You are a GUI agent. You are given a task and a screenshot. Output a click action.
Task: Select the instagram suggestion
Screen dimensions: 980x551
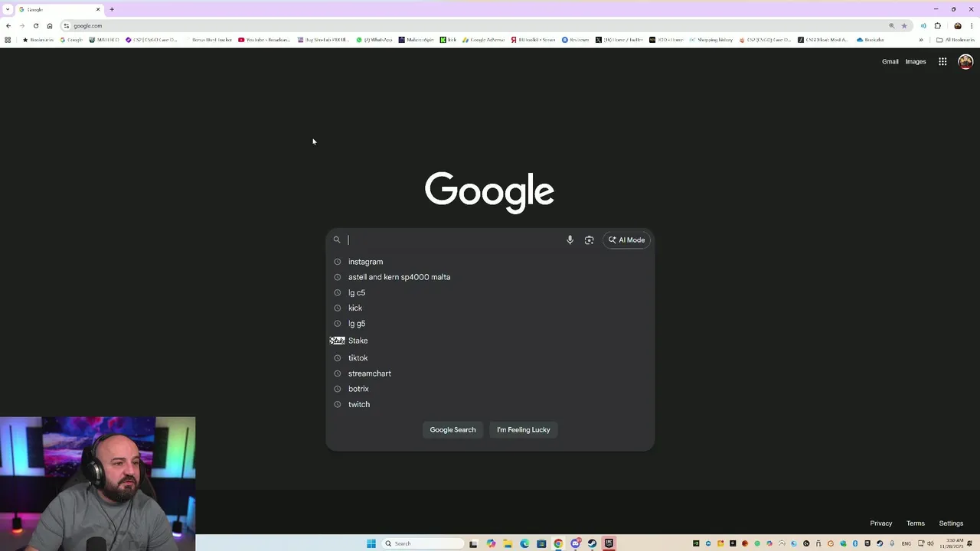pyautogui.click(x=490, y=262)
